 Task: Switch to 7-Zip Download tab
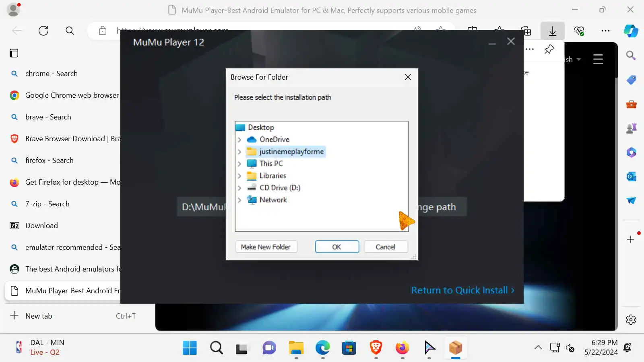[x=62, y=226]
